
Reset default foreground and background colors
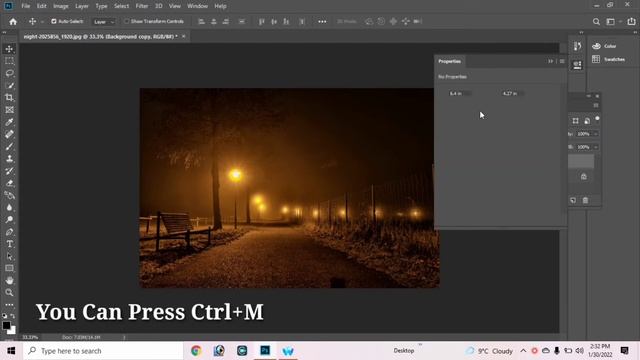pyautogui.click(x=4, y=316)
